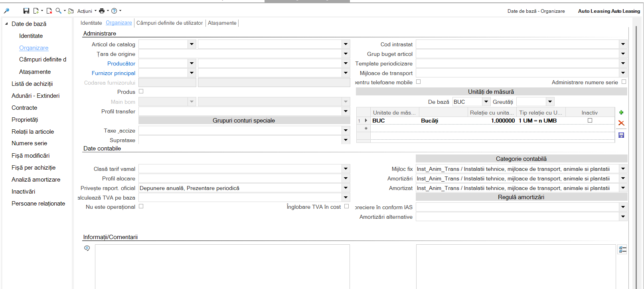Click the save floppy disk icon
644x289 pixels.
(26, 11)
